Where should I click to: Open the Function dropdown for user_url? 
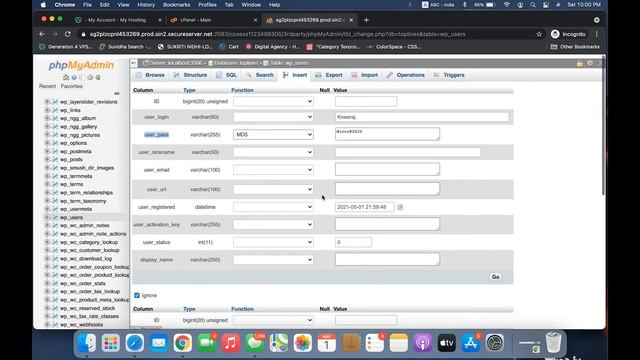(273, 189)
